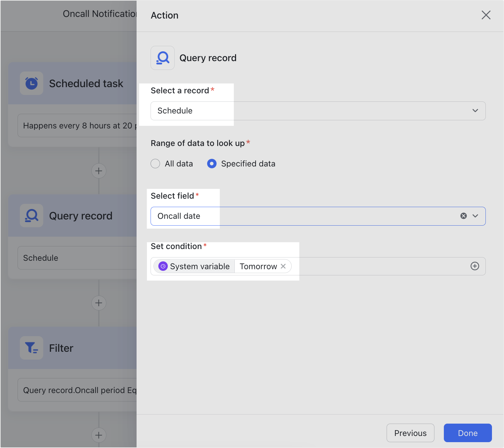This screenshot has width=504, height=448.
Task: Remove the Tomorrow variable tag
Action: click(283, 266)
